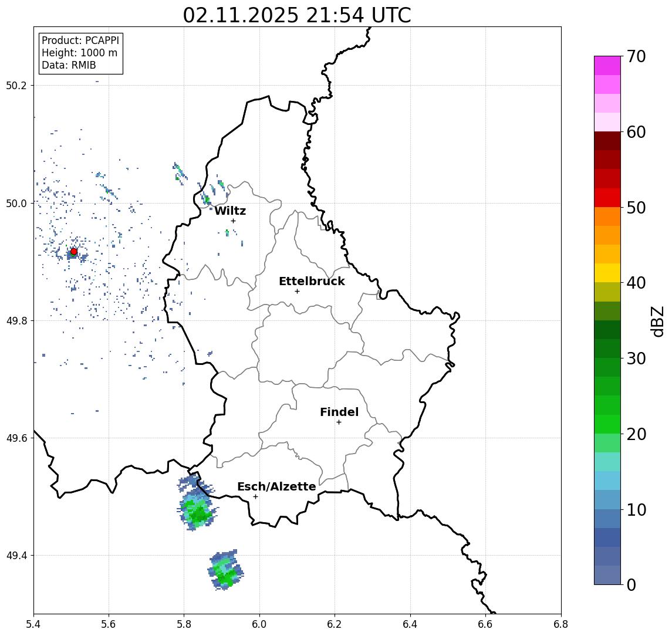Screen dimensions: 672x636
Task: Click the red radar location dot
Action: (x=74, y=252)
